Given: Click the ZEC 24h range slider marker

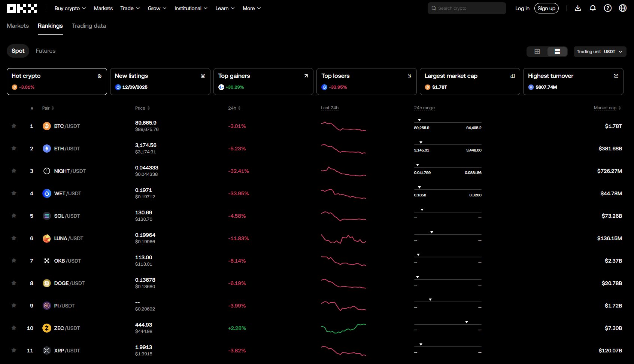Looking at the screenshot, I should pyautogui.click(x=467, y=322).
